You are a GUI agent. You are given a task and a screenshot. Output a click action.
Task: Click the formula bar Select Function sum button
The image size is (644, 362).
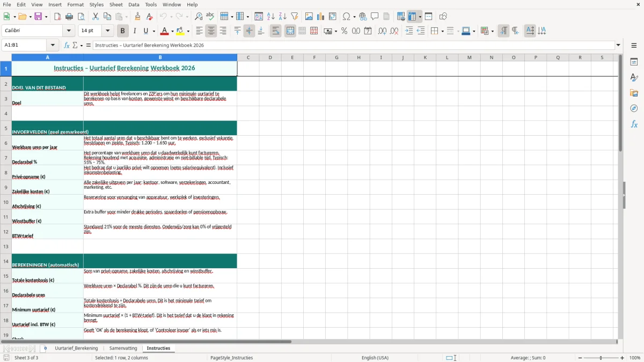pos(75,45)
